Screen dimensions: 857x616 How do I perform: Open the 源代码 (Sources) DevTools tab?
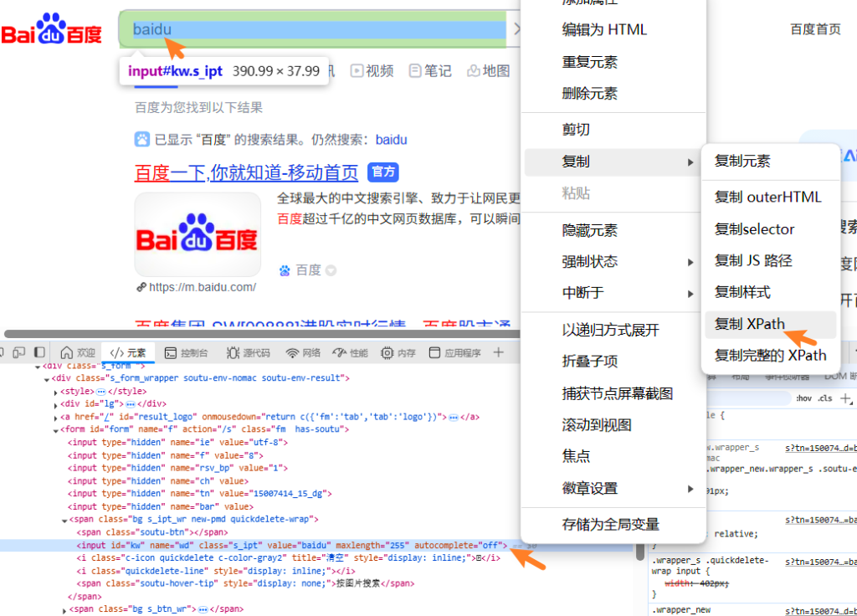249,353
